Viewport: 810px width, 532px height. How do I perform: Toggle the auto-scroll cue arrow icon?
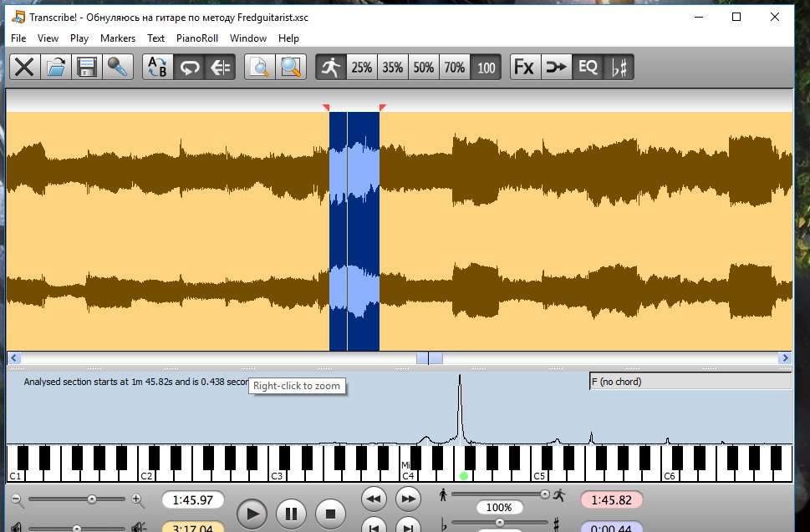pos(220,67)
